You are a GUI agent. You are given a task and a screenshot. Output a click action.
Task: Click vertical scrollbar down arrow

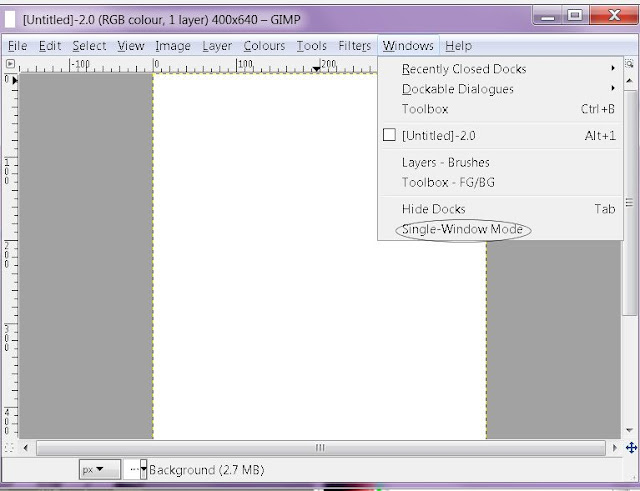pyautogui.click(x=629, y=430)
